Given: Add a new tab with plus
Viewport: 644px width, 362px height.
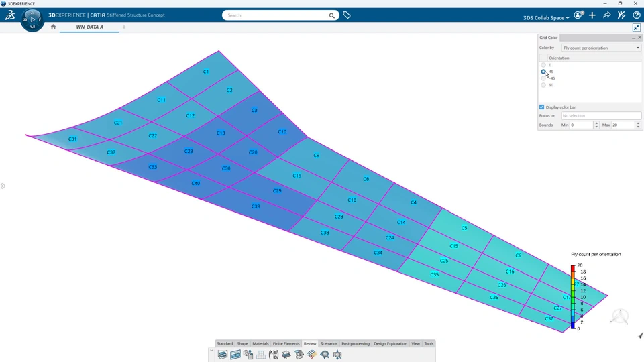Looking at the screenshot, I should pyautogui.click(x=124, y=27).
